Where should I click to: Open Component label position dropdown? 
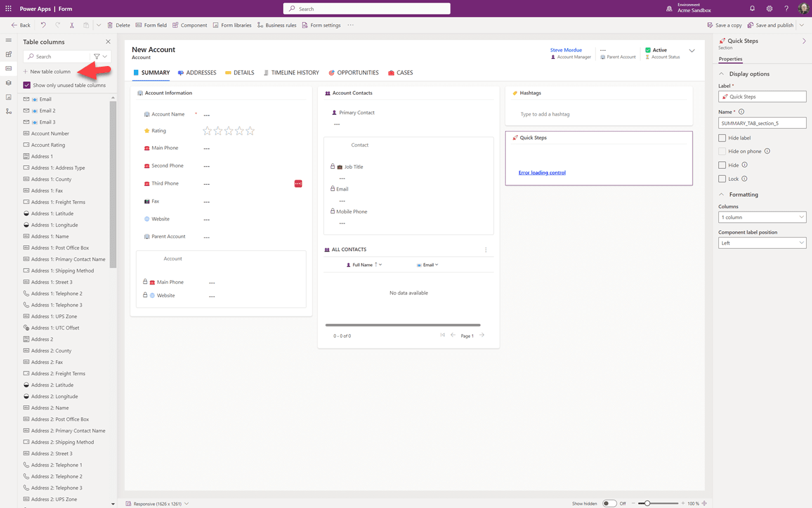click(762, 243)
